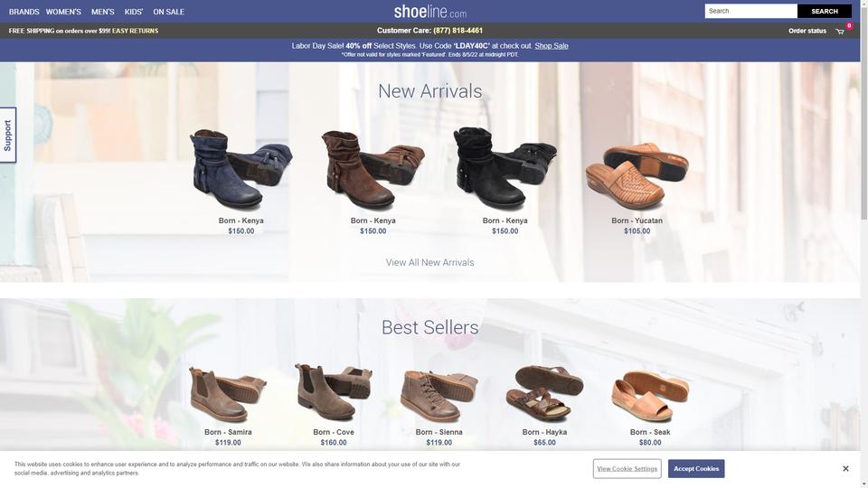The height and width of the screenshot is (488, 868).
Task: View the blue Born Kenya boot
Action: [241, 169]
